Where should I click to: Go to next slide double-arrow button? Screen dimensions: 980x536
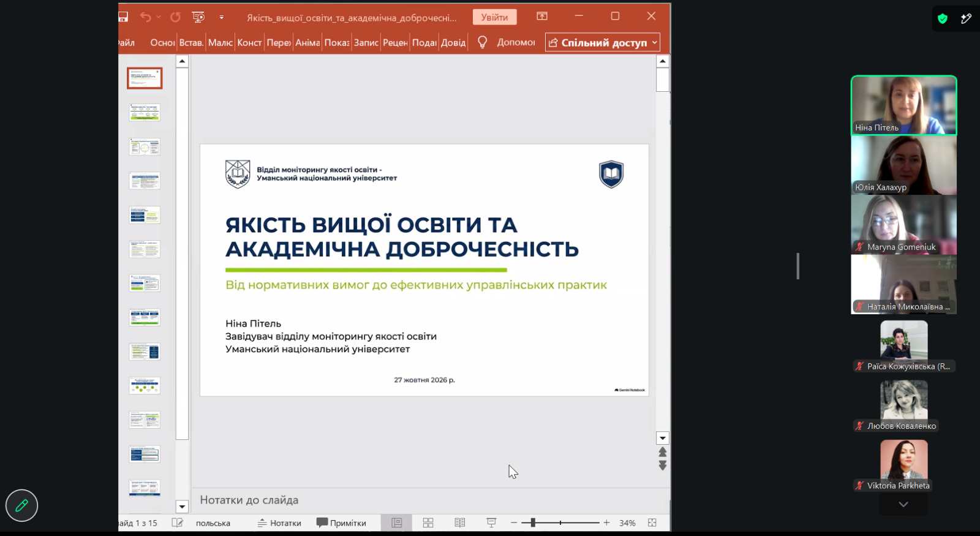click(x=663, y=466)
